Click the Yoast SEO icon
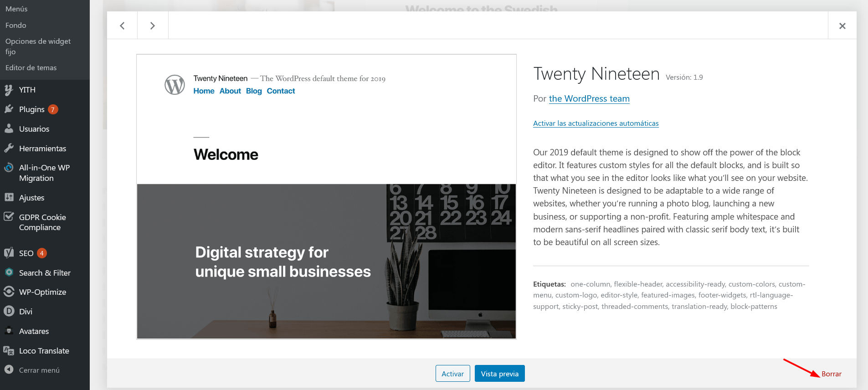Viewport: 868px width, 390px height. (x=9, y=253)
